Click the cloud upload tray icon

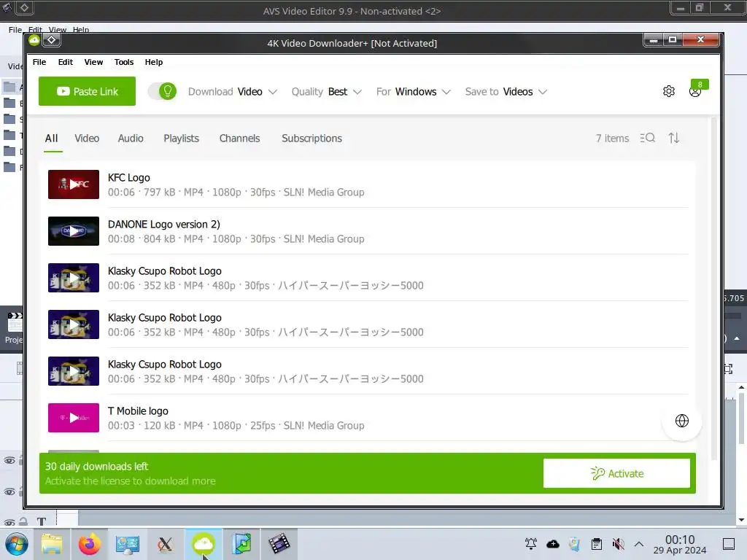[553, 544]
